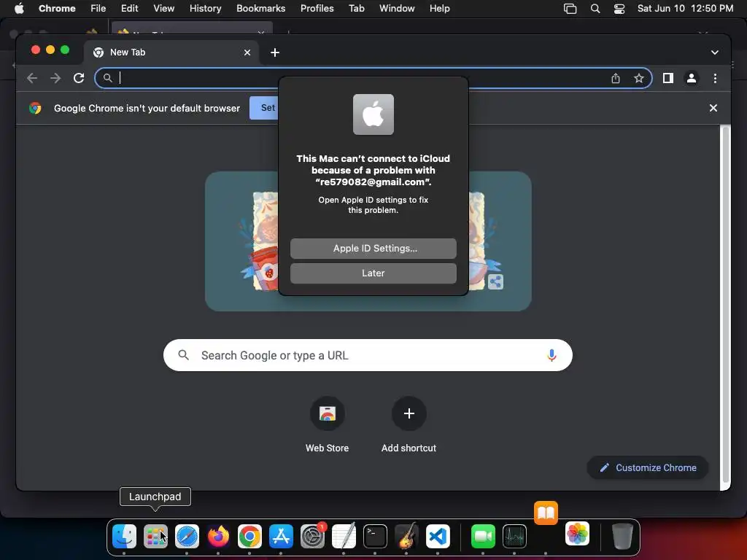
Task: Click the page vertical scrollbar
Action: pyautogui.click(x=725, y=305)
